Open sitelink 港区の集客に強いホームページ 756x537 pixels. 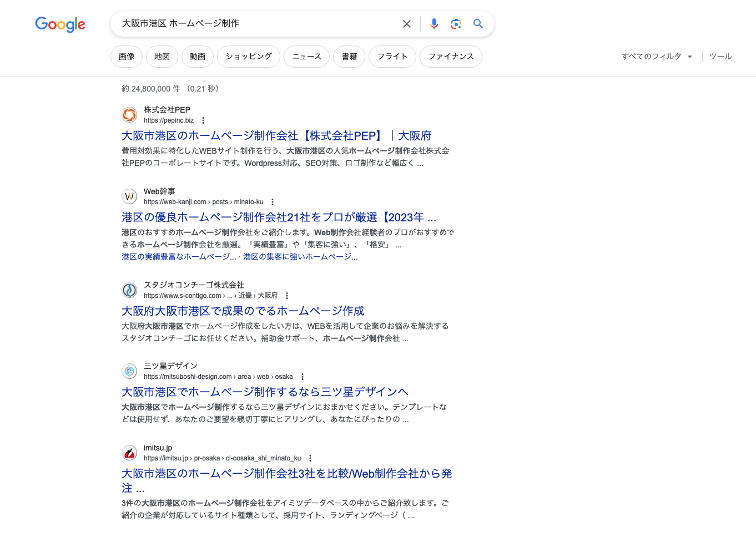coord(300,257)
